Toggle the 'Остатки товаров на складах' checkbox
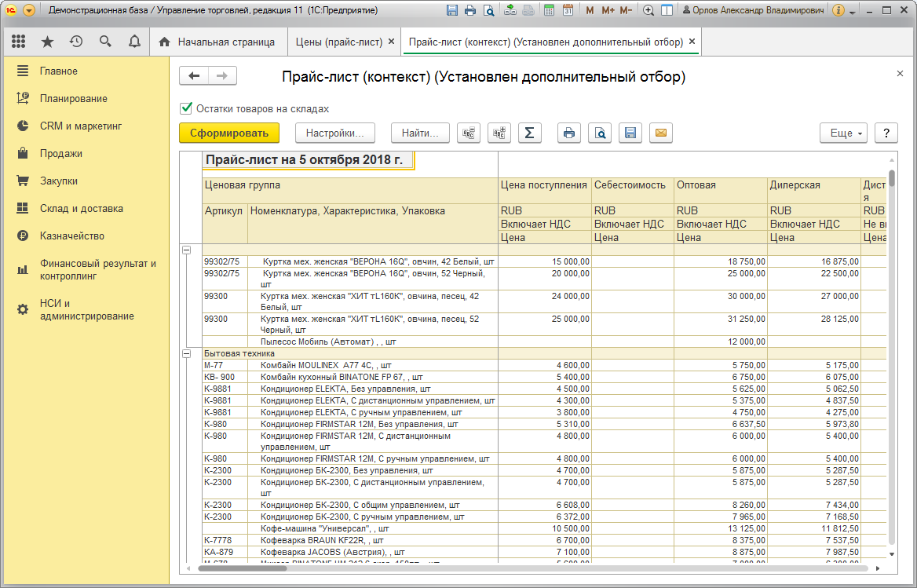This screenshot has height=588, width=917. pos(186,108)
